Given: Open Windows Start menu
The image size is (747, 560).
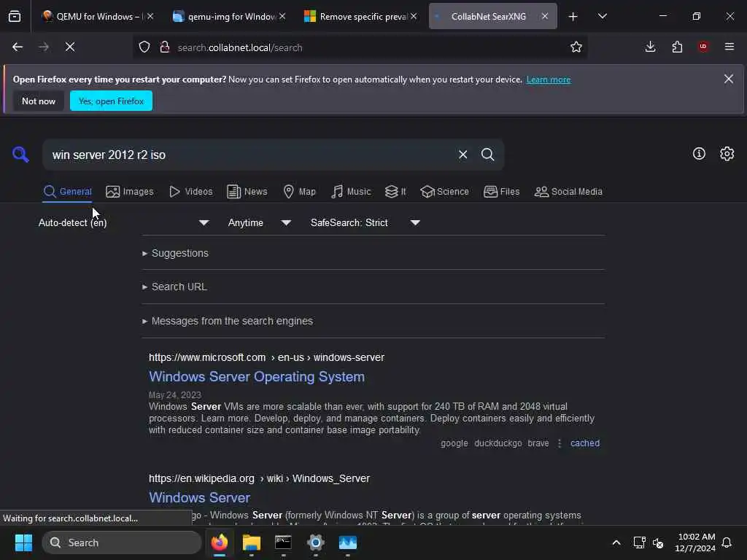Looking at the screenshot, I should [23, 542].
